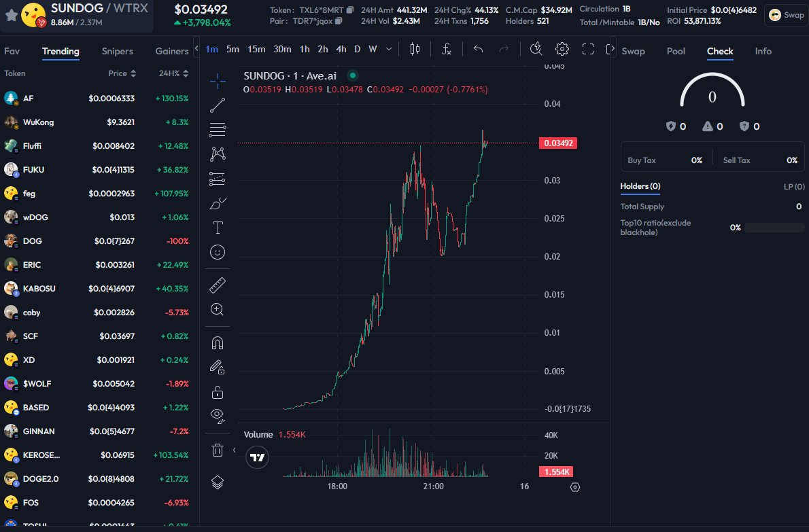Screen dimensions: 809x532
Task: Expand more time interval options
Action: (x=388, y=49)
